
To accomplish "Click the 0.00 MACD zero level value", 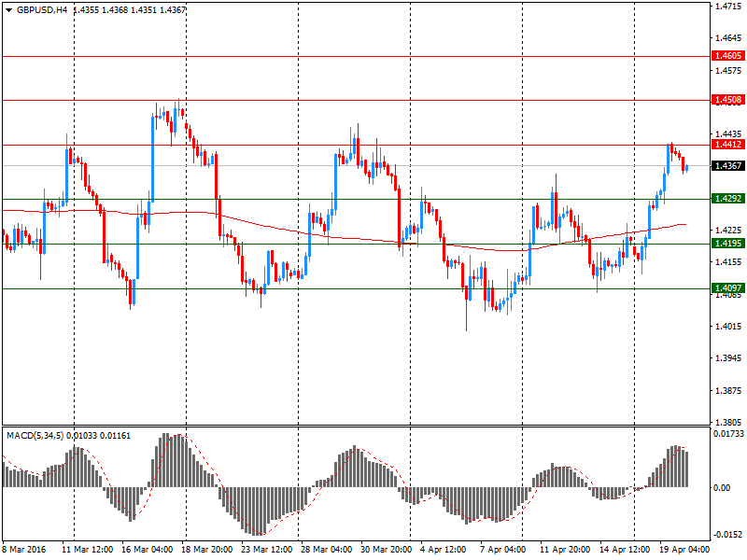I will 722,487.
